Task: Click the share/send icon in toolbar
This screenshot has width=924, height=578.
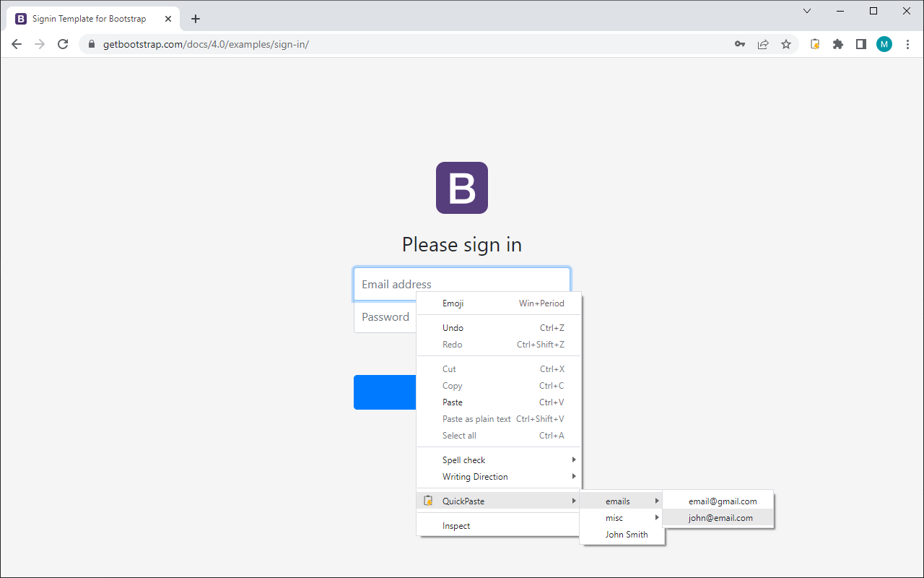Action: pyautogui.click(x=763, y=44)
